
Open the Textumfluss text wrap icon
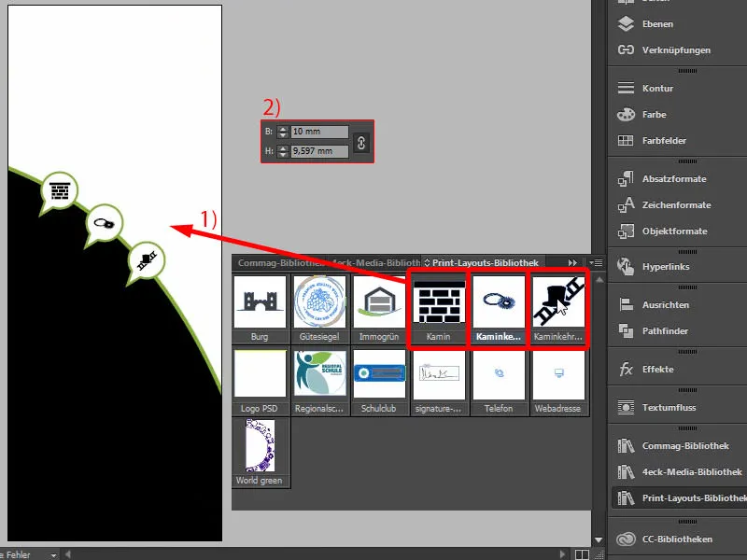pyautogui.click(x=626, y=407)
